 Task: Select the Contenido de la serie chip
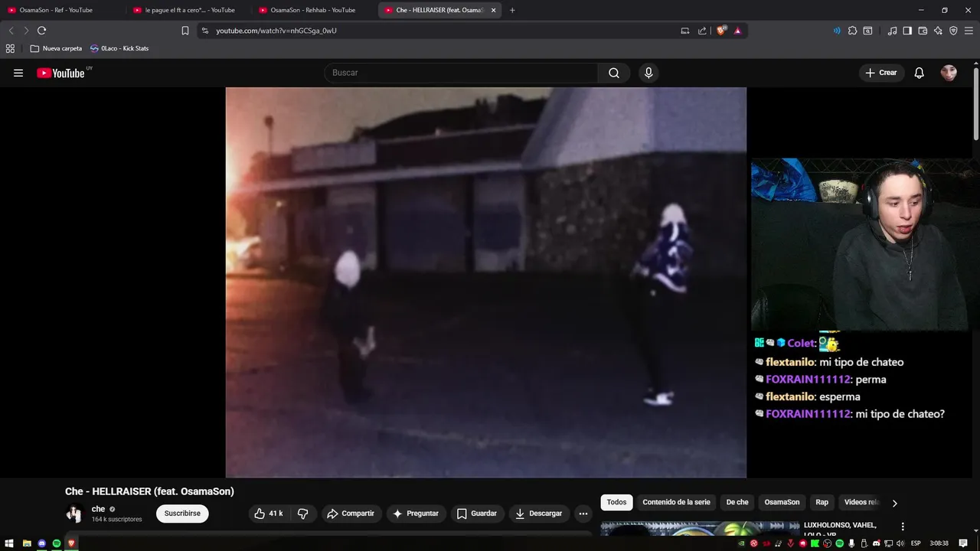point(676,503)
